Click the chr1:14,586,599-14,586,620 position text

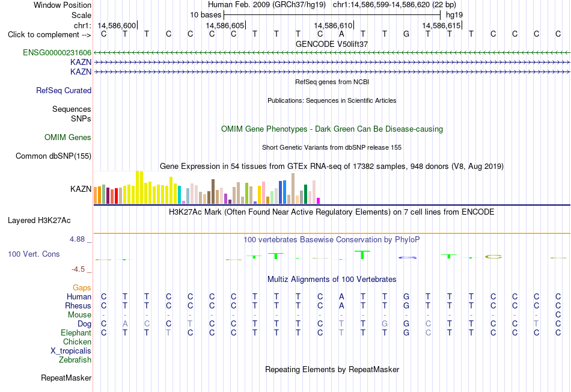pyautogui.click(x=394, y=5)
